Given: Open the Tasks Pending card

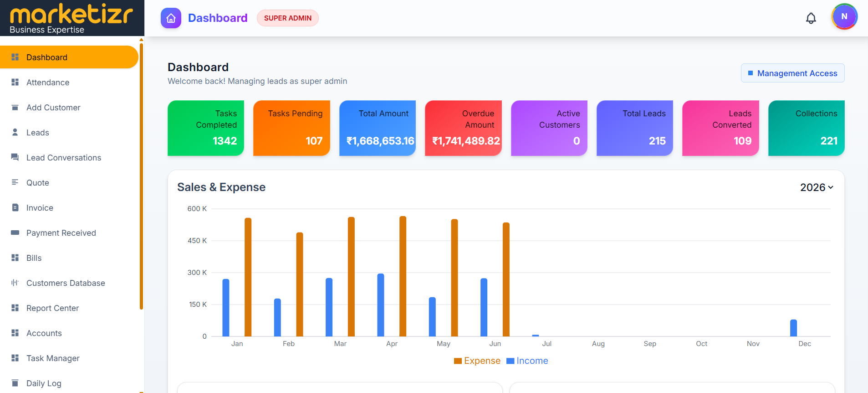Looking at the screenshot, I should point(291,128).
